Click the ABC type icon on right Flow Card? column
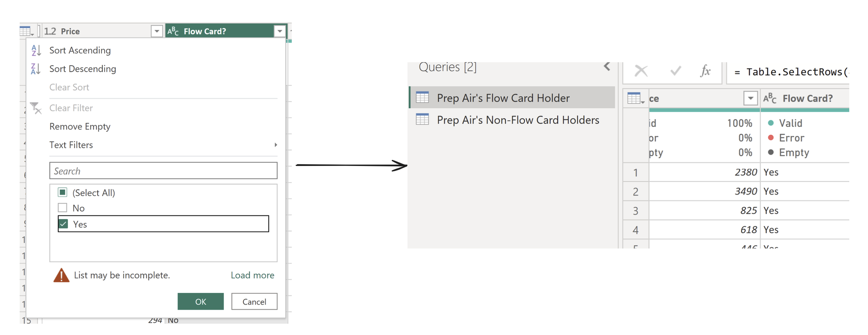The width and height of the screenshot is (868, 335). (769, 98)
